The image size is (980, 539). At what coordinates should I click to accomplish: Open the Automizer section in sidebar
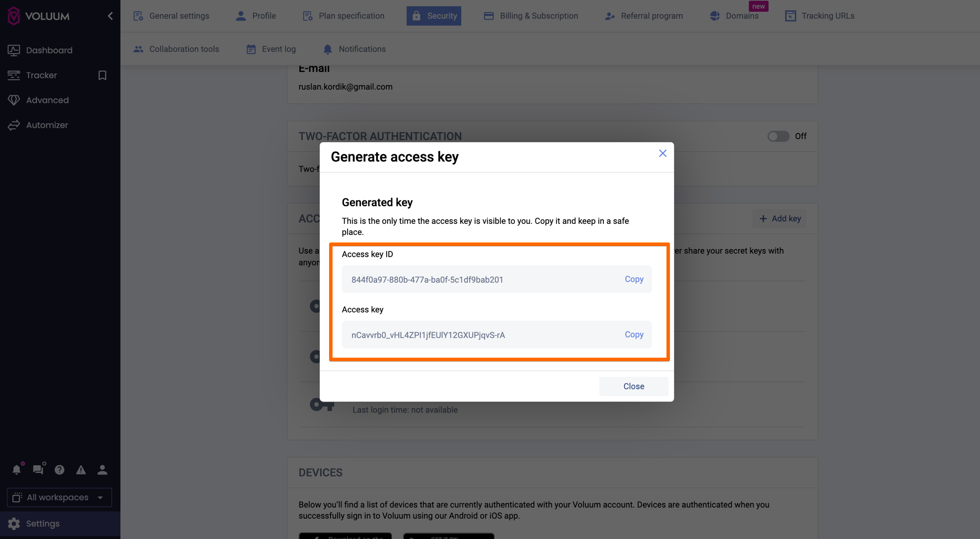[x=47, y=125]
